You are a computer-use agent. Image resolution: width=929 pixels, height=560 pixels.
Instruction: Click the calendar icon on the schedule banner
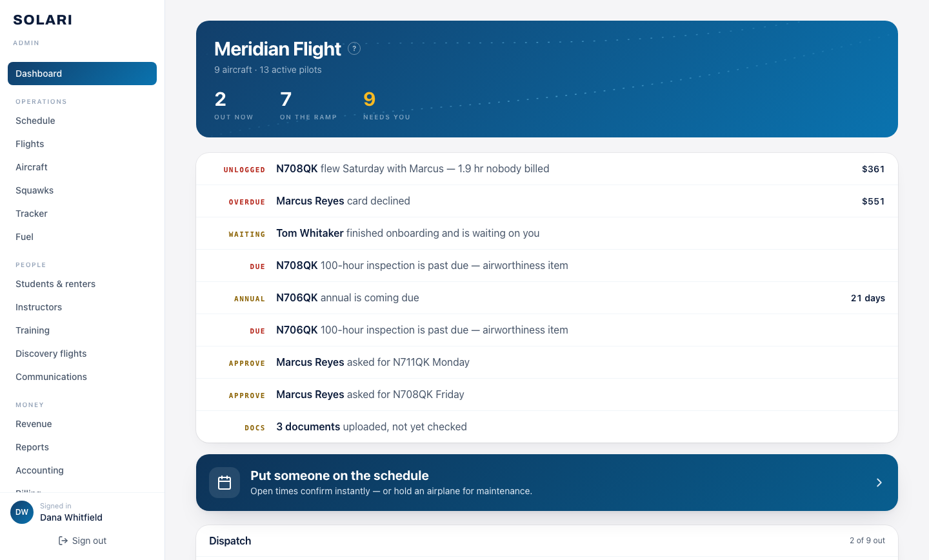pyautogui.click(x=225, y=483)
